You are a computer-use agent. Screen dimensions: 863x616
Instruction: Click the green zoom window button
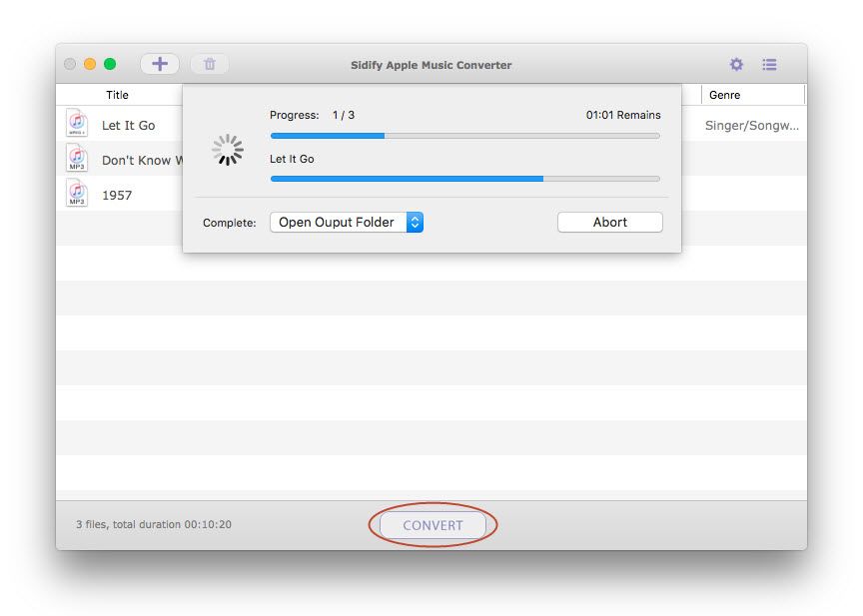[110, 64]
